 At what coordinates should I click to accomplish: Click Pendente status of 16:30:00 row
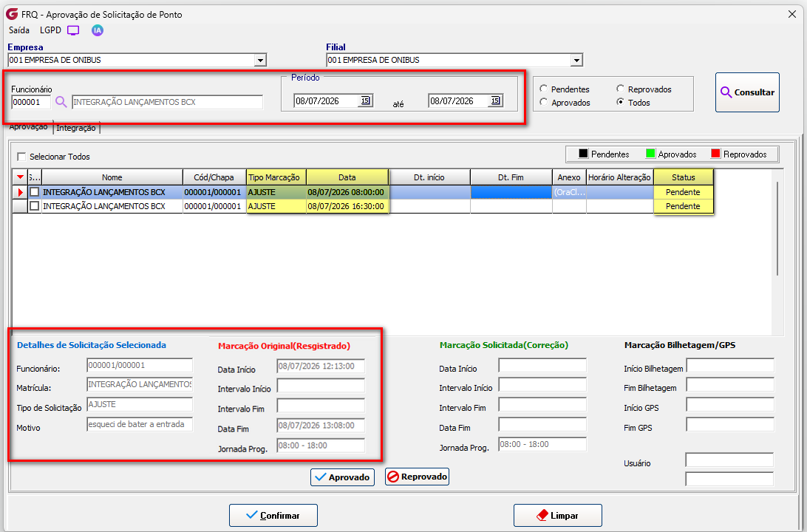(684, 206)
